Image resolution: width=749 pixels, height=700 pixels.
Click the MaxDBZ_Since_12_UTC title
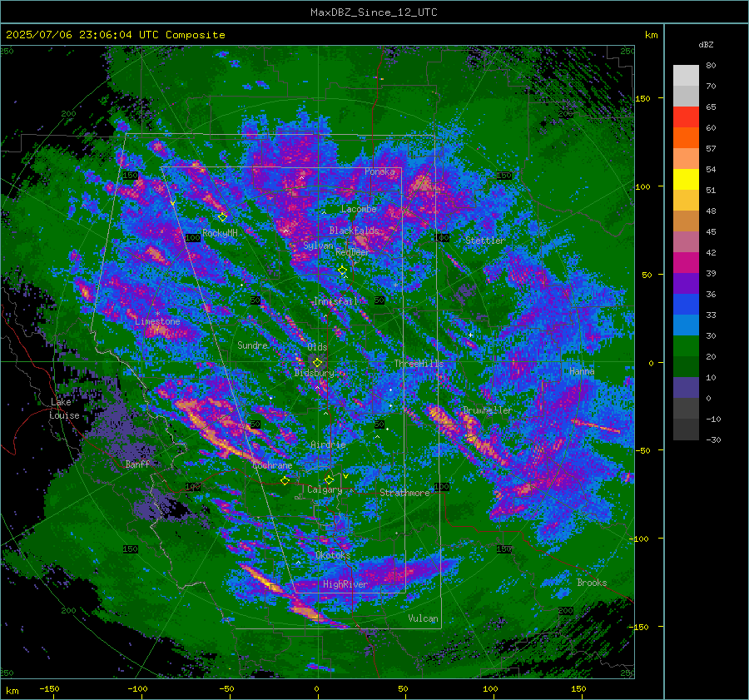(x=374, y=12)
